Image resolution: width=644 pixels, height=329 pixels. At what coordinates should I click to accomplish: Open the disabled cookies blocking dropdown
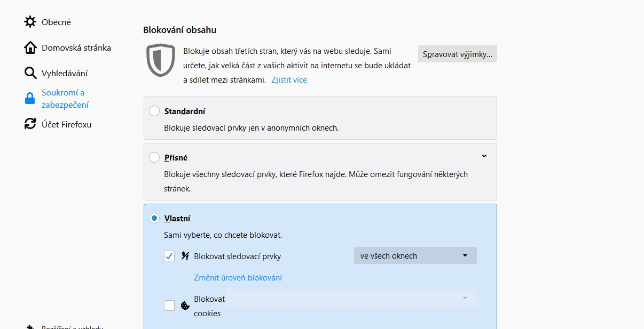(x=351, y=298)
